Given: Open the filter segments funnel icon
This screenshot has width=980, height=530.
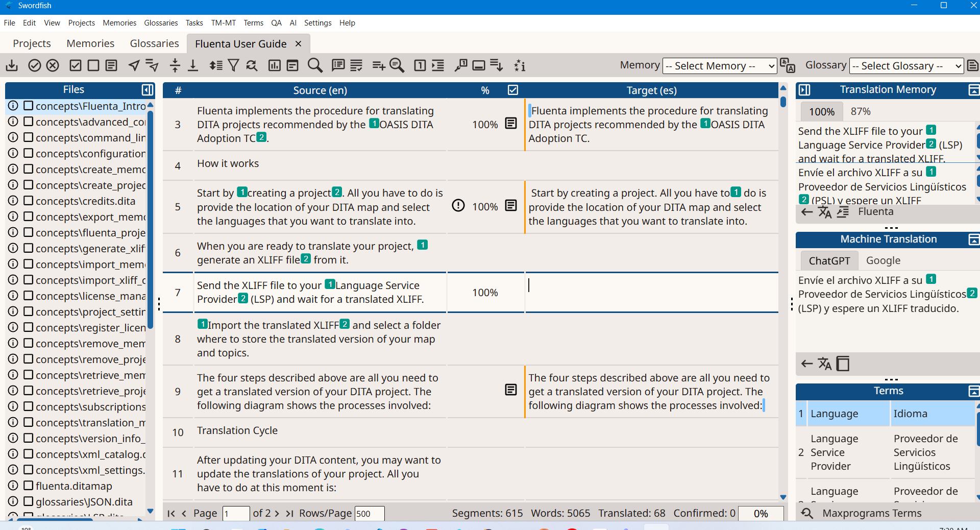Looking at the screenshot, I should [x=233, y=65].
